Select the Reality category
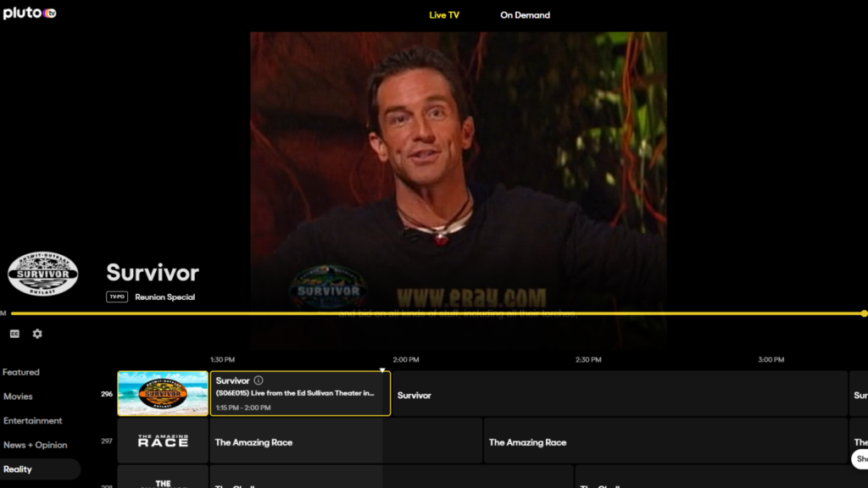 (40, 469)
